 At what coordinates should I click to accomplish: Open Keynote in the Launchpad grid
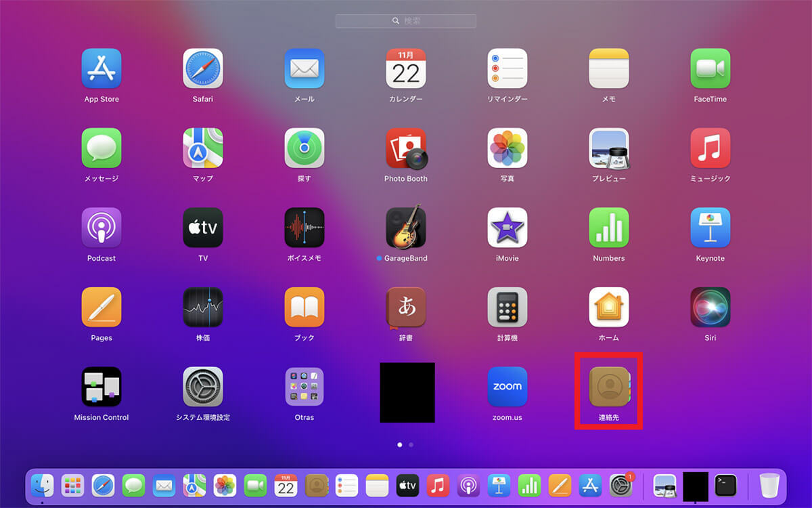(x=710, y=228)
